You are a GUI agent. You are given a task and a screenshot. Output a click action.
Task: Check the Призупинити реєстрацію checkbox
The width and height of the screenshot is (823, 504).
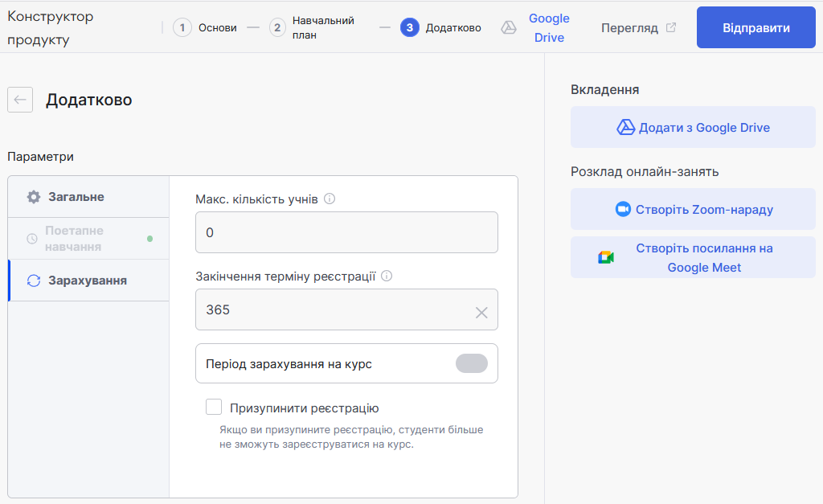pos(214,407)
